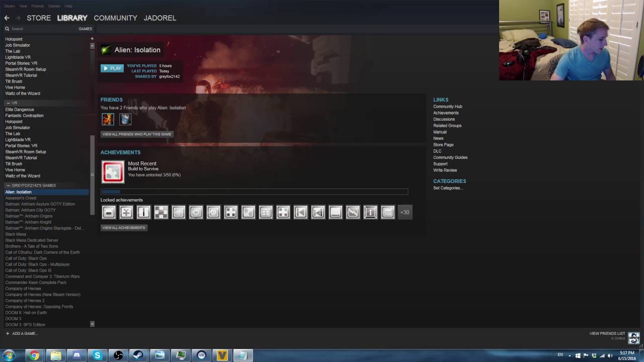Click Set Categories link
The height and width of the screenshot is (362, 644).
click(x=448, y=188)
